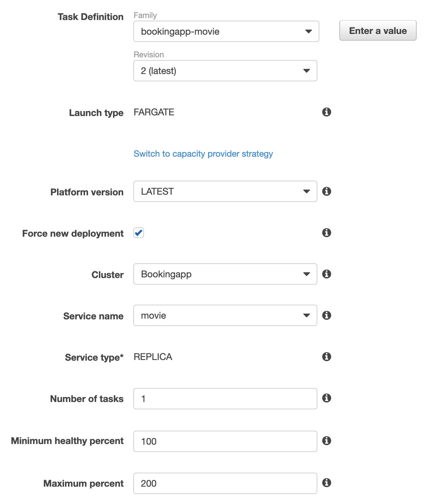Click the Enter a value button
Screen dimensions: 432x504
[x=378, y=31]
